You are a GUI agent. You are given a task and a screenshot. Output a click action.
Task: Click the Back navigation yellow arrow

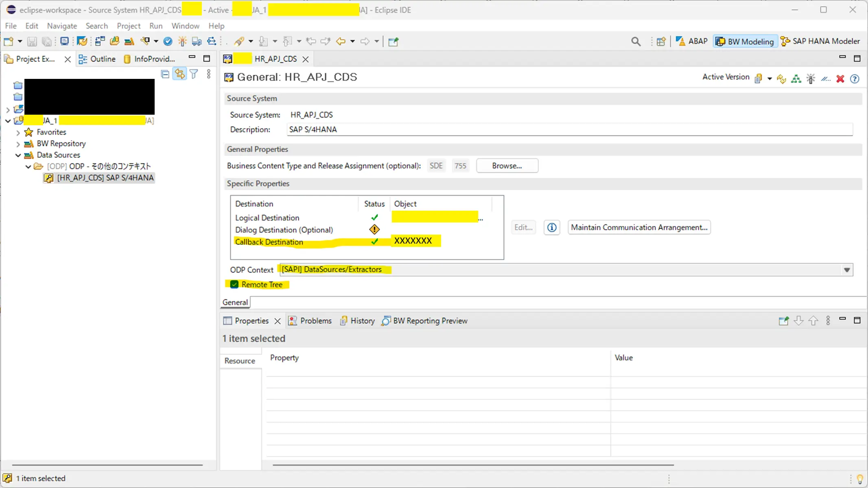[x=341, y=41]
